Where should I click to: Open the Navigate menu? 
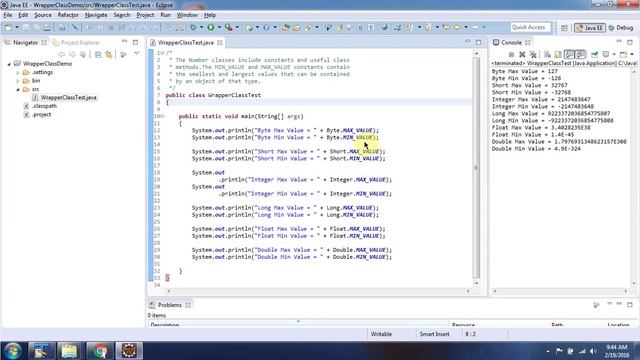(96, 15)
